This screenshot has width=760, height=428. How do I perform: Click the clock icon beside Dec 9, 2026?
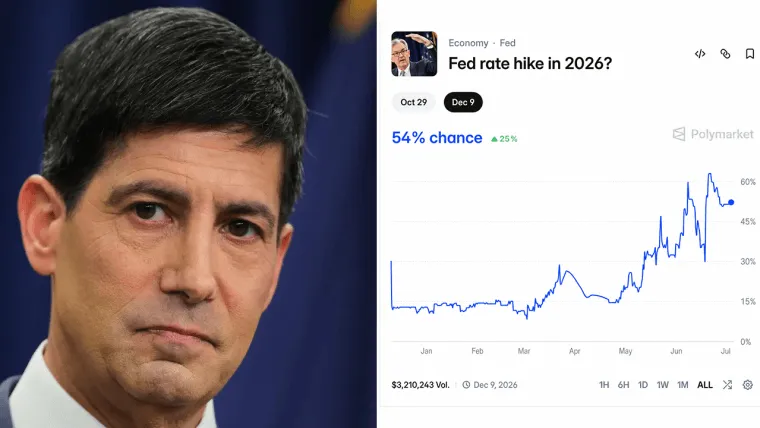[466, 385]
